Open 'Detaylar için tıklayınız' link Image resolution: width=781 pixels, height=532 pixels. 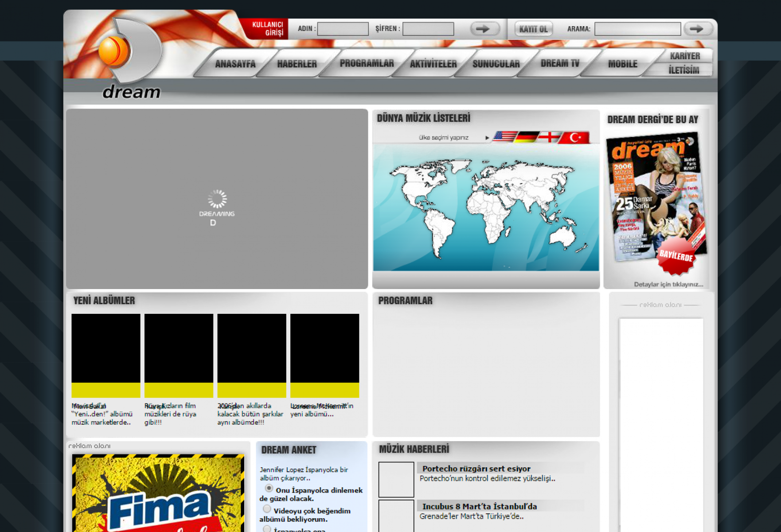tap(668, 284)
